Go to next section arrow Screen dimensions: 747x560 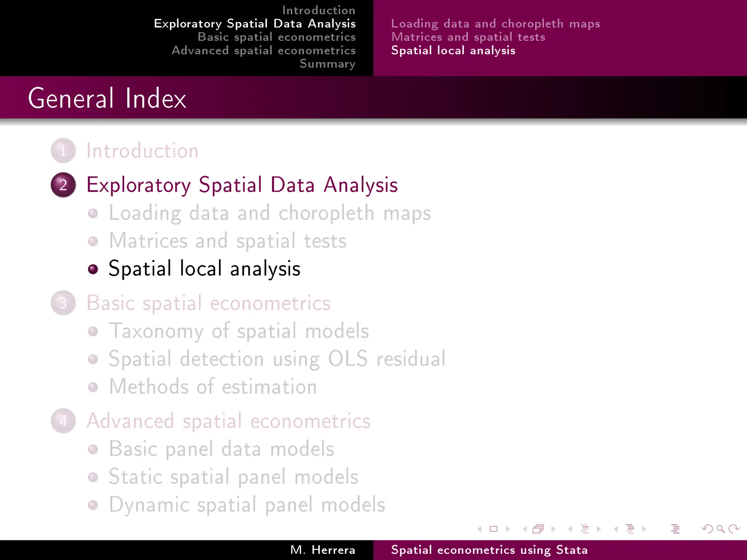pyautogui.click(x=644, y=529)
